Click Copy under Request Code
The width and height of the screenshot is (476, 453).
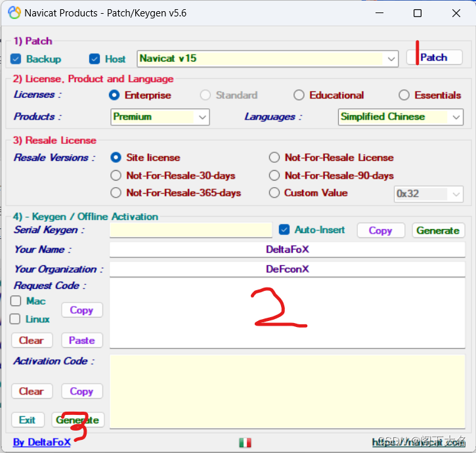[82, 310]
